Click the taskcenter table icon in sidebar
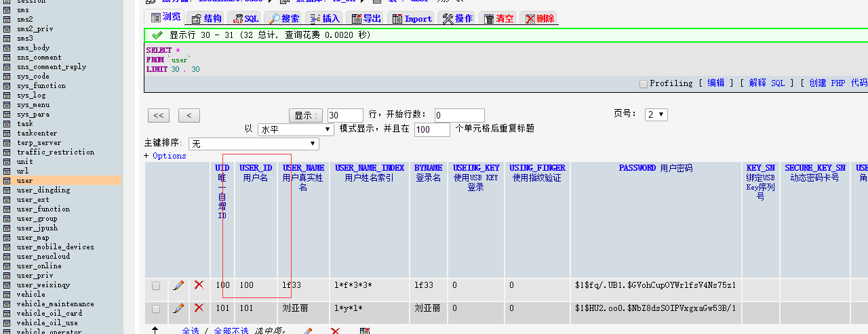Image resolution: width=868 pixels, height=334 pixels. click(7, 133)
